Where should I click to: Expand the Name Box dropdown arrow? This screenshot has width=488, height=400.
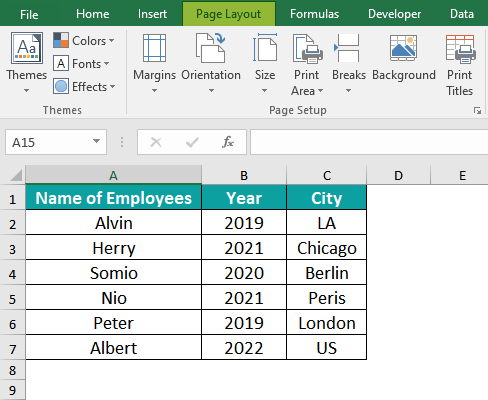96,141
